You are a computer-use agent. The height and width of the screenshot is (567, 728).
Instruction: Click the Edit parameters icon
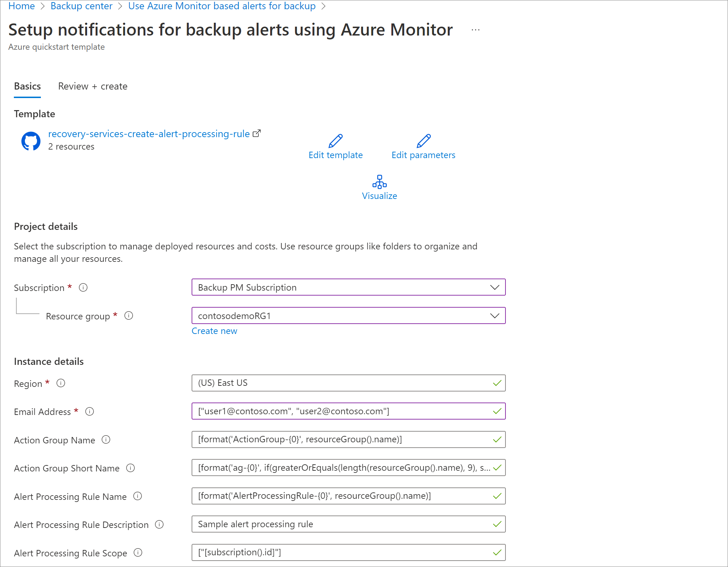coord(423,140)
